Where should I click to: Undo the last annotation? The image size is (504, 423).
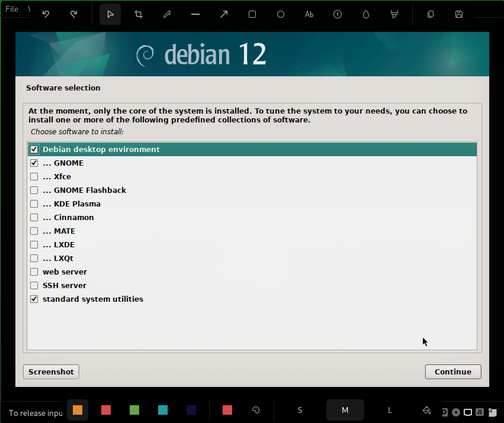pyautogui.click(x=46, y=14)
